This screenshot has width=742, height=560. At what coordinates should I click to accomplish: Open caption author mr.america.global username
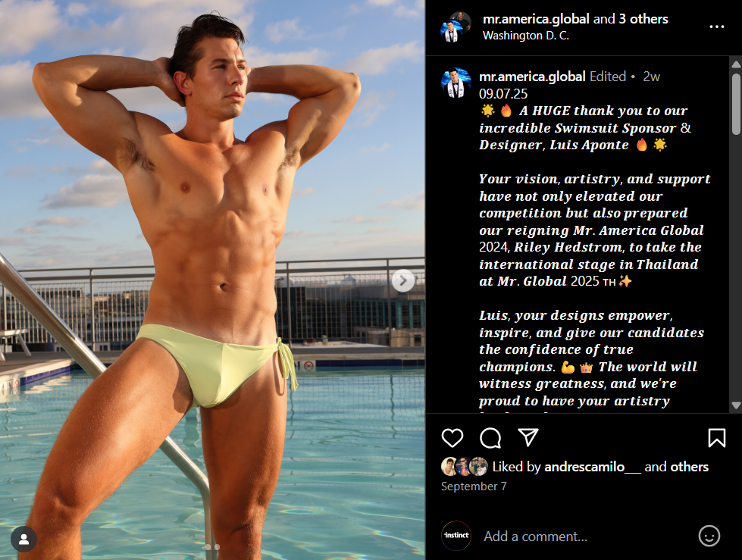[532, 76]
